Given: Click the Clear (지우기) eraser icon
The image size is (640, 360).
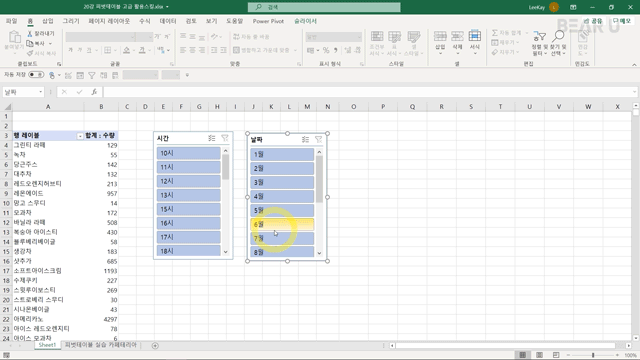Looking at the screenshot, I should point(495,52).
